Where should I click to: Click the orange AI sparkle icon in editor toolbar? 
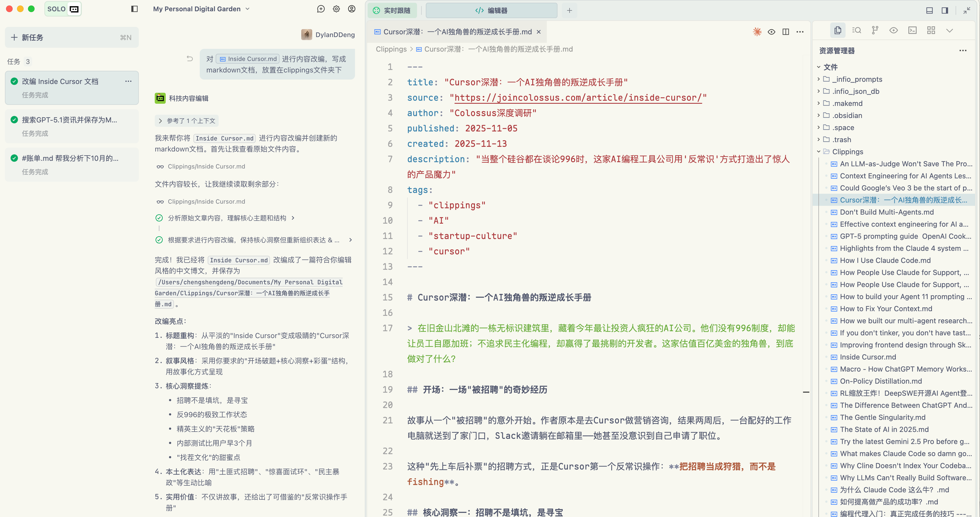(x=757, y=32)
